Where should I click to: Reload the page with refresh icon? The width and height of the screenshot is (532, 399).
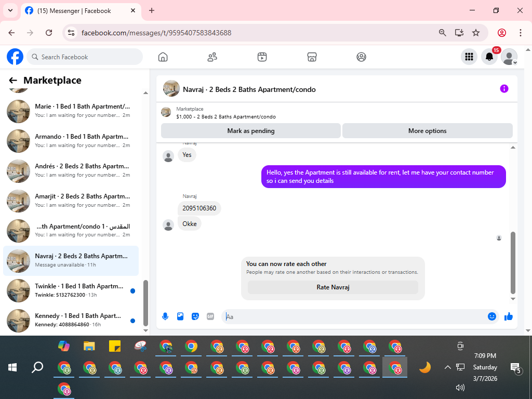coord(49,33)
